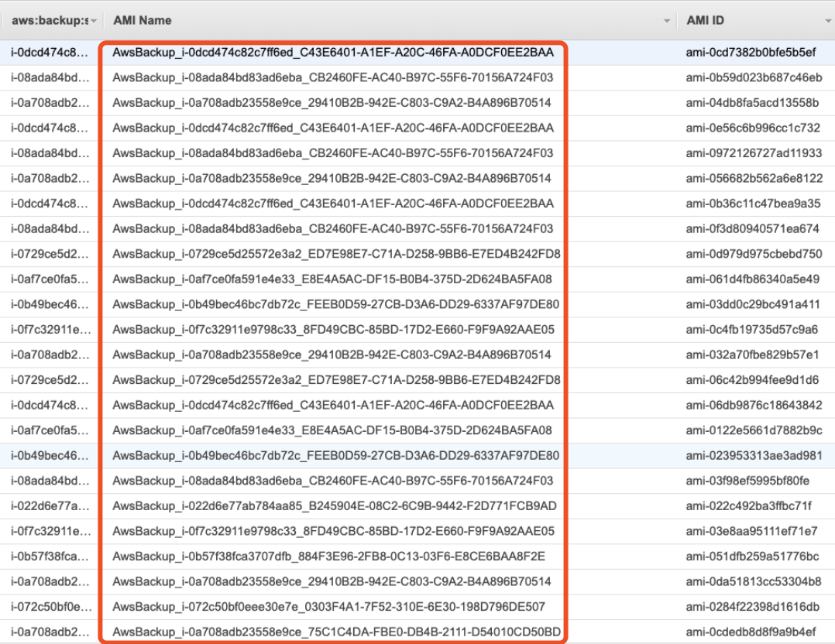The height and width of the screenshot is (644, 835).
Task: Click AMI name AwsBackup_i-072c50bf0eee30e7e_0303F4A1
Action: pyautogui.click(x=328, y=607)
